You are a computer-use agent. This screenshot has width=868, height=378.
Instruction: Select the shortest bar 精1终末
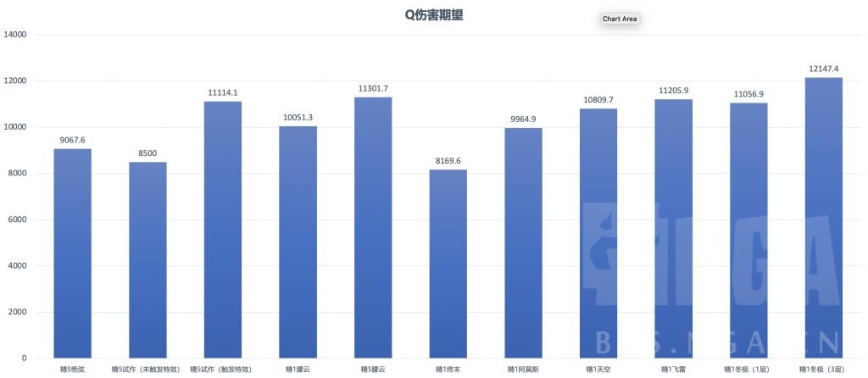448,264
